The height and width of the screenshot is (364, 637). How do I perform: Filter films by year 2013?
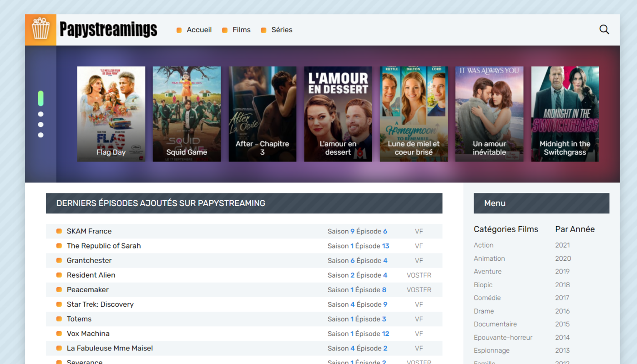tap(562, 351)
